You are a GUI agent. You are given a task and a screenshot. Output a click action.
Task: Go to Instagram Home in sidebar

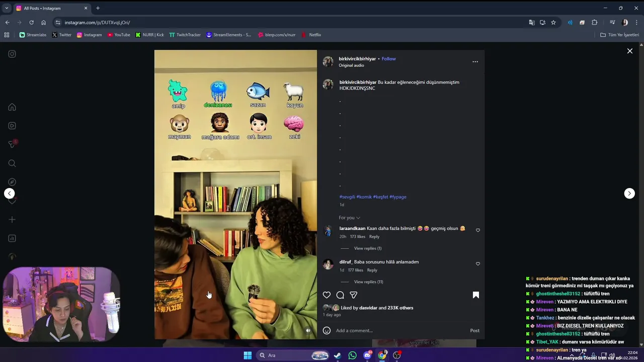pyautogui.click(x=12, y=107)
